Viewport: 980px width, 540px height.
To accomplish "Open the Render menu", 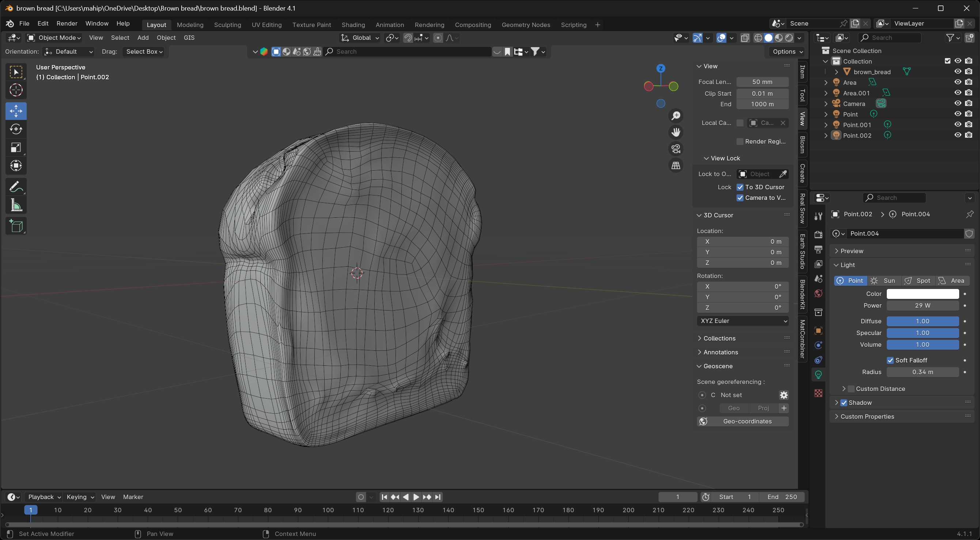I will click(x=67, y=24).
